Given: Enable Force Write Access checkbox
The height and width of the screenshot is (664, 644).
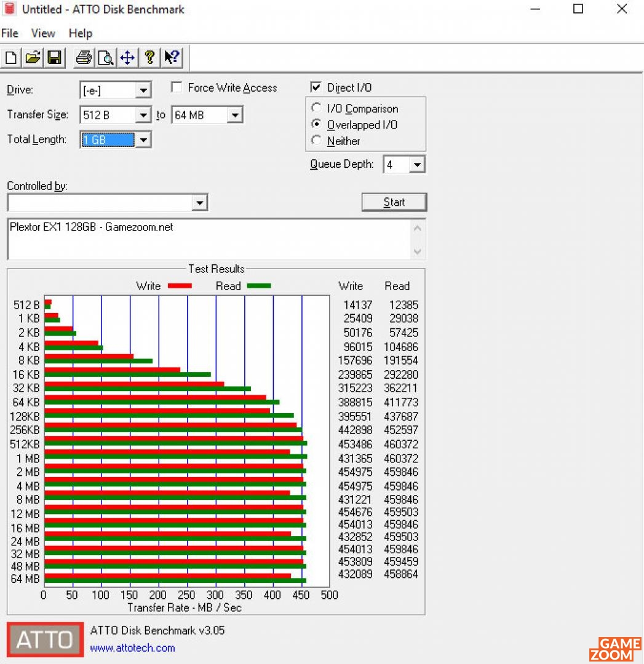Looking at the screenshot, I should tap(177, 87).
